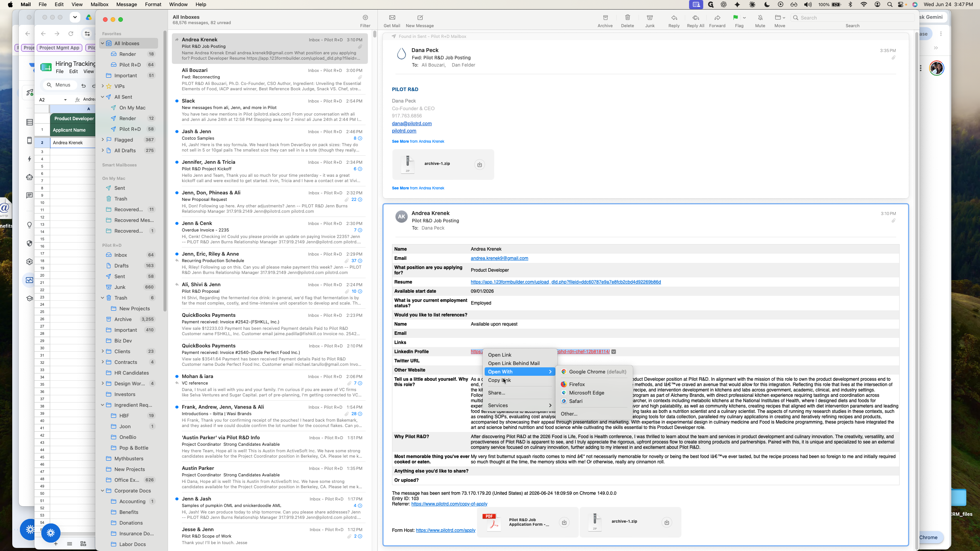The image size is (980, 551).
Task: Open the Filter icon in message list
Action: [x=365, y=18]
